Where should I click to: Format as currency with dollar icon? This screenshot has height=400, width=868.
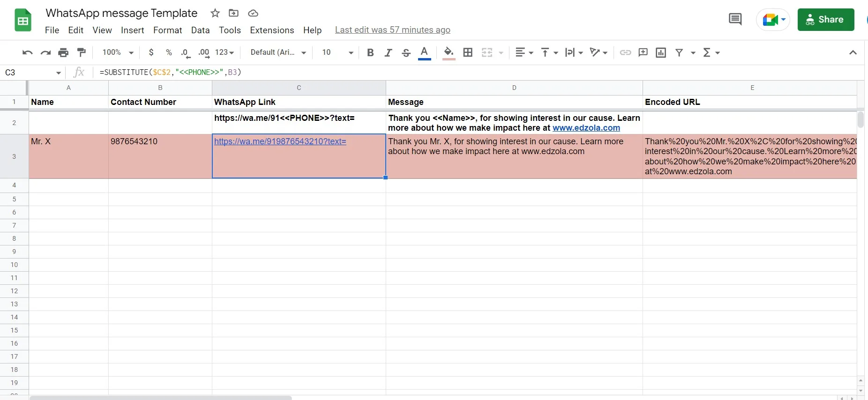[x=151, y=52]
